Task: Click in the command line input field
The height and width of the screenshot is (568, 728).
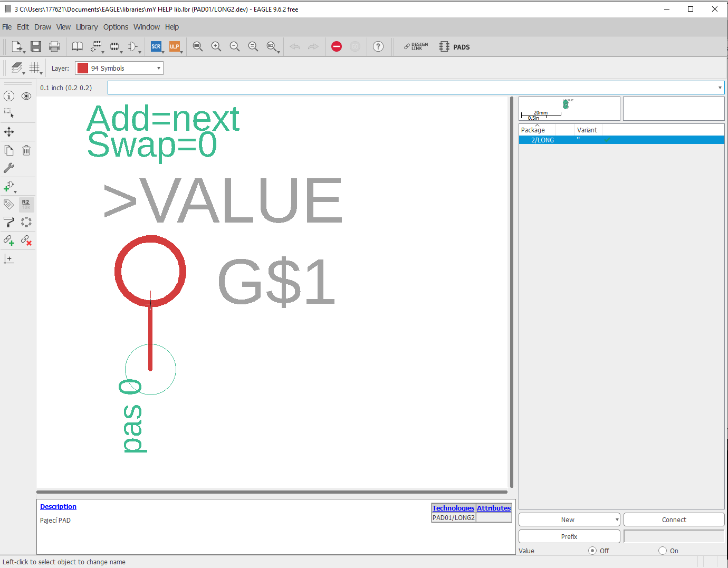Action: coord(411,88)
